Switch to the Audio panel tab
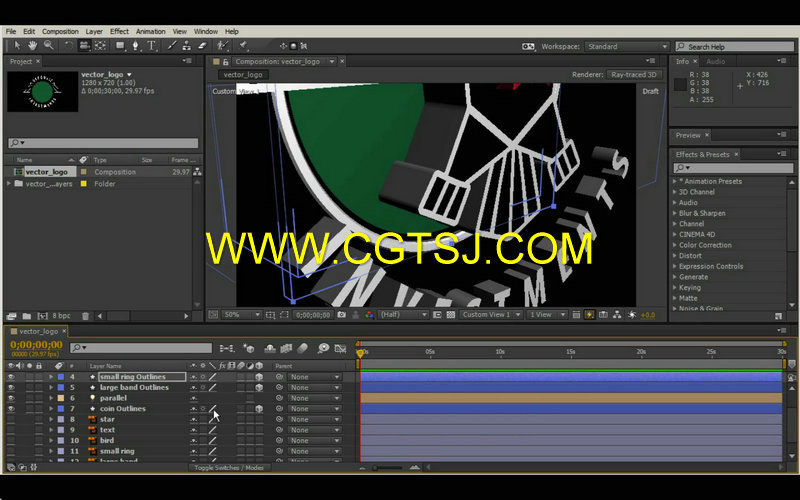The width and height of the screenshot is (800, 500). [716, 61]
